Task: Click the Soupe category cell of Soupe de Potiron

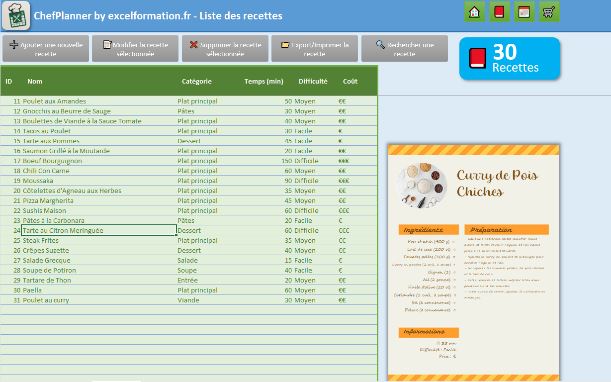Action: pos(187,271)
